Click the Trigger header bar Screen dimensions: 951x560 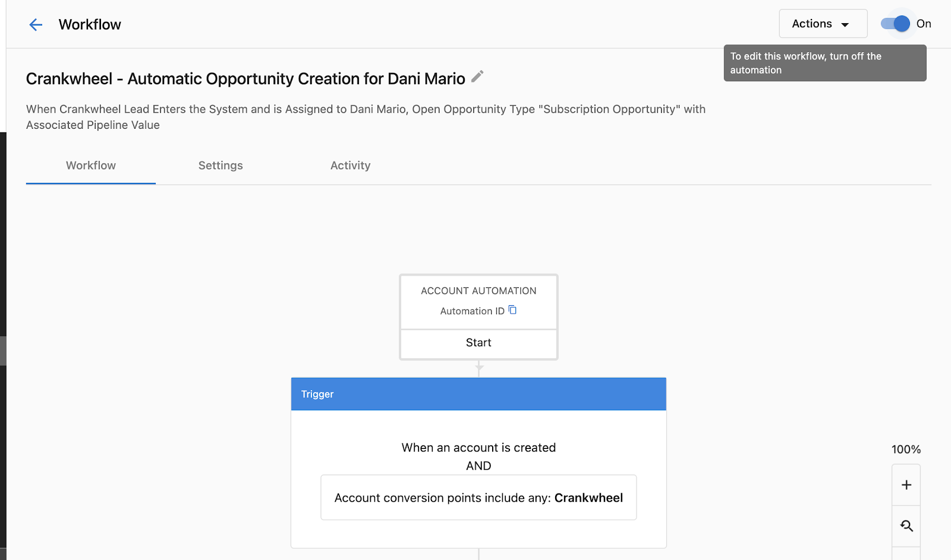478,394
